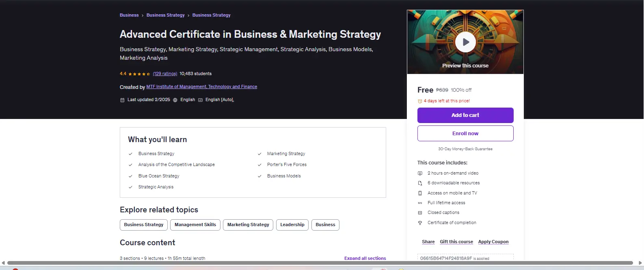The height and width of the screenshot is (270, 644).
Task: Click checkmark beside Business Strategy item
Action: (130, 154)
